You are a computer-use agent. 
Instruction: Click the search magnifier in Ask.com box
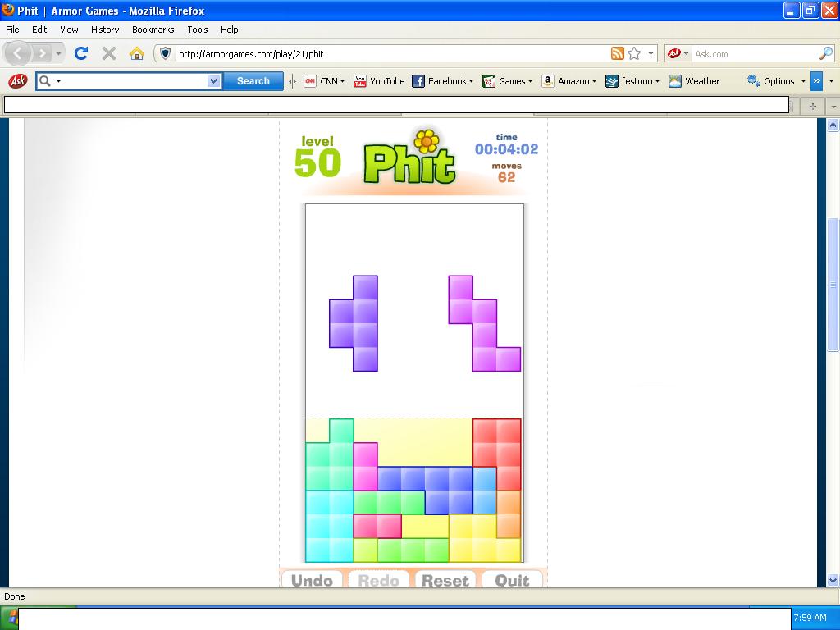[825, 53]
